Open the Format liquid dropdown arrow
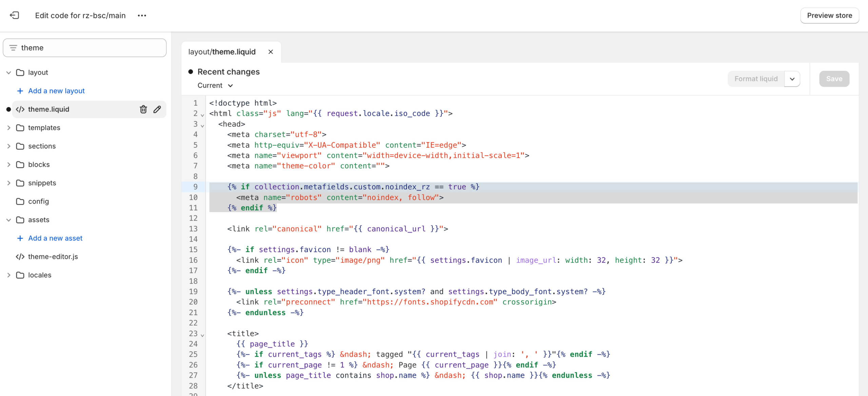 click(792, 79)
